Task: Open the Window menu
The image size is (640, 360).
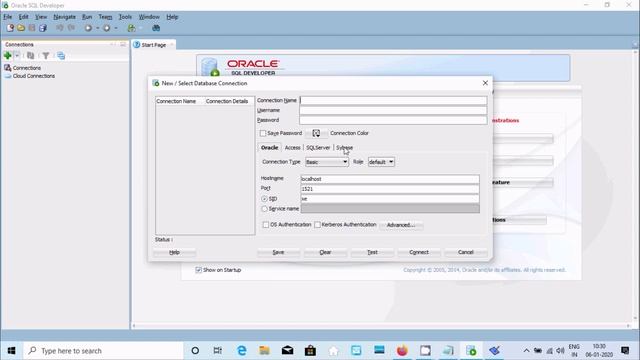Action: (x=149, y=17)
